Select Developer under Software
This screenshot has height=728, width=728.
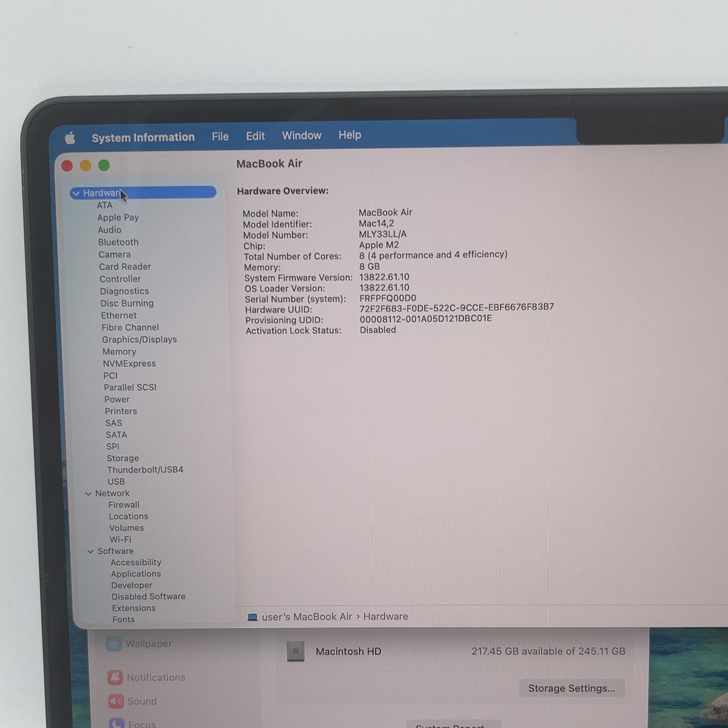(x=132, y=585)
